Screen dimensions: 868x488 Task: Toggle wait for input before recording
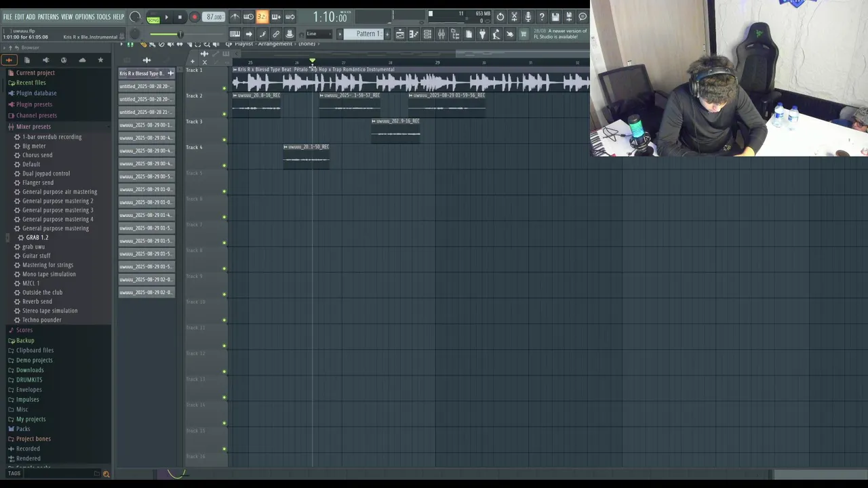pyautogui.click(x=249, y=17)
